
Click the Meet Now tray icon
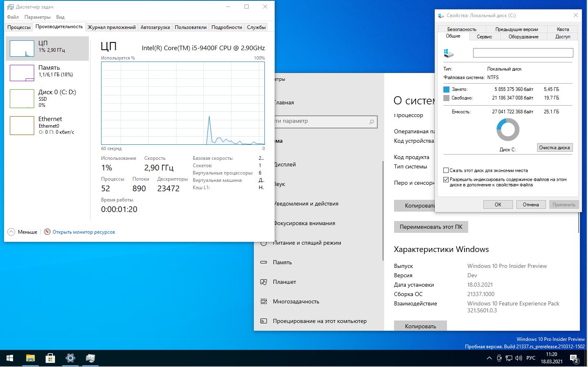point(499,358)
